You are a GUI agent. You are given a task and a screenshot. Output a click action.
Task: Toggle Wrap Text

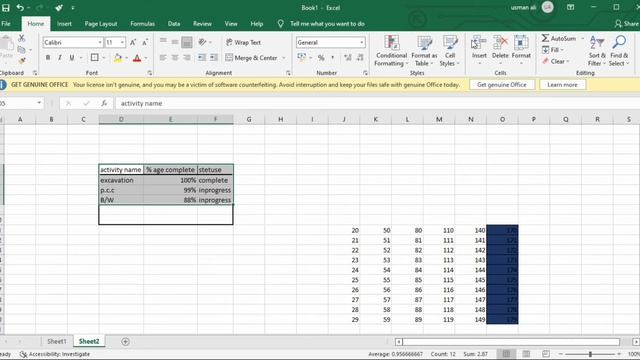[x=243, y=42]
